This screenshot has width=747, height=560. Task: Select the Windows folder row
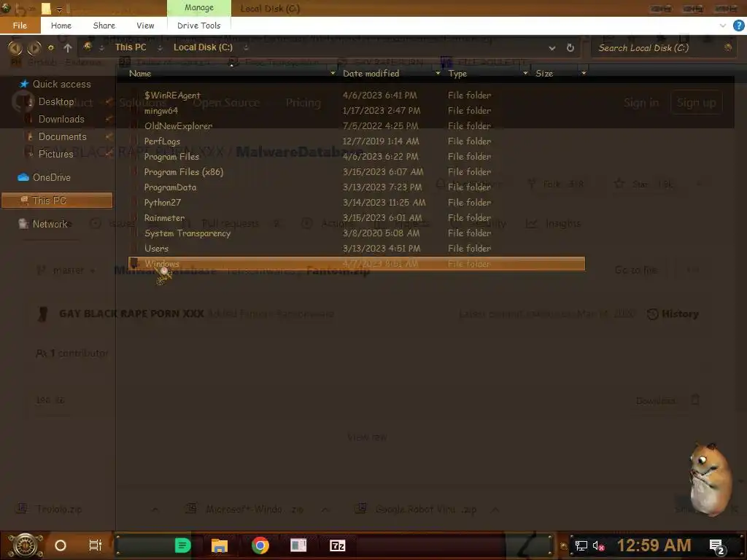(356, 264)
